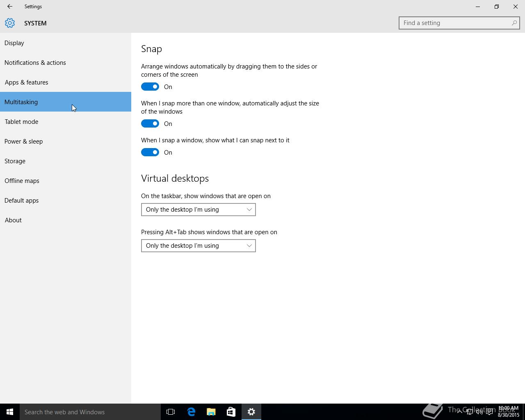Open Task View from the taskbar
The height and width of the screenshot is (420, 525).
(171, 412)
